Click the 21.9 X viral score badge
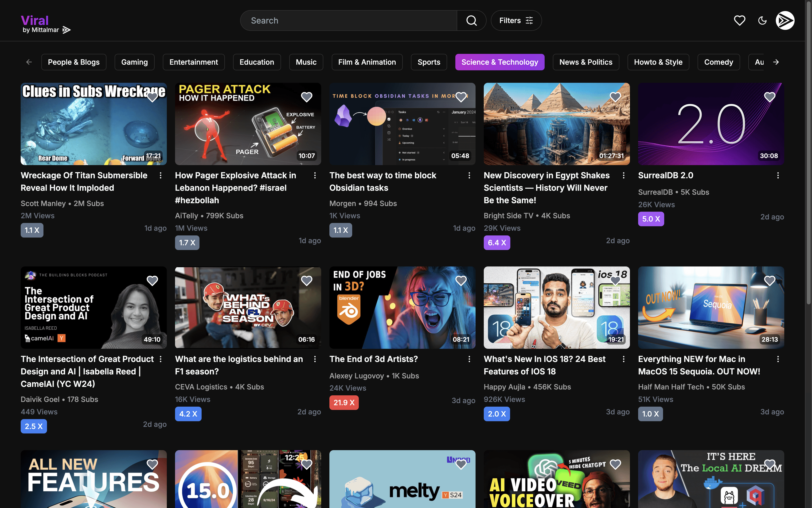This screenshot has width=812, height=508. point(344,402)
